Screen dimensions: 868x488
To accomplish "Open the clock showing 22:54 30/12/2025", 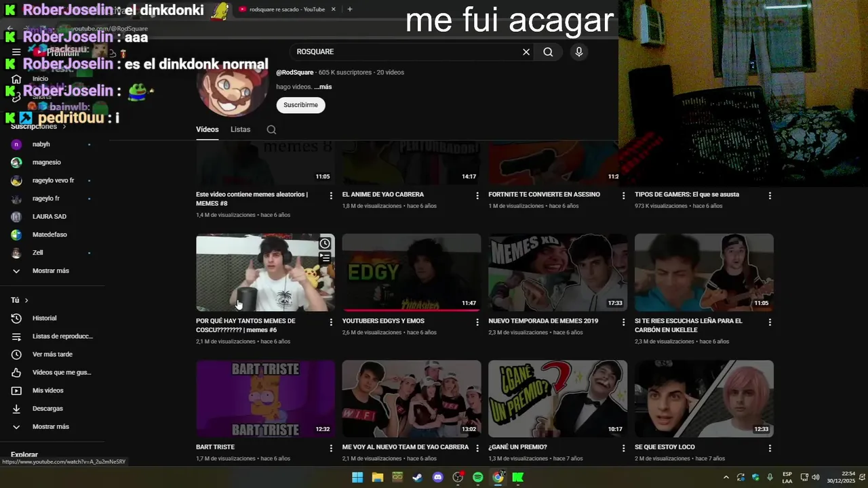I will pos(841,477).
